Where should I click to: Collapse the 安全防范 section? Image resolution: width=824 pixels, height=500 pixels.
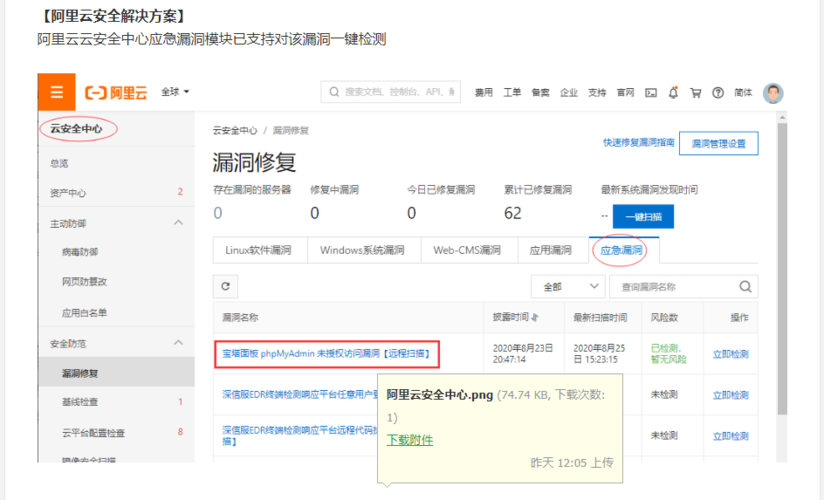coord(179,343)
